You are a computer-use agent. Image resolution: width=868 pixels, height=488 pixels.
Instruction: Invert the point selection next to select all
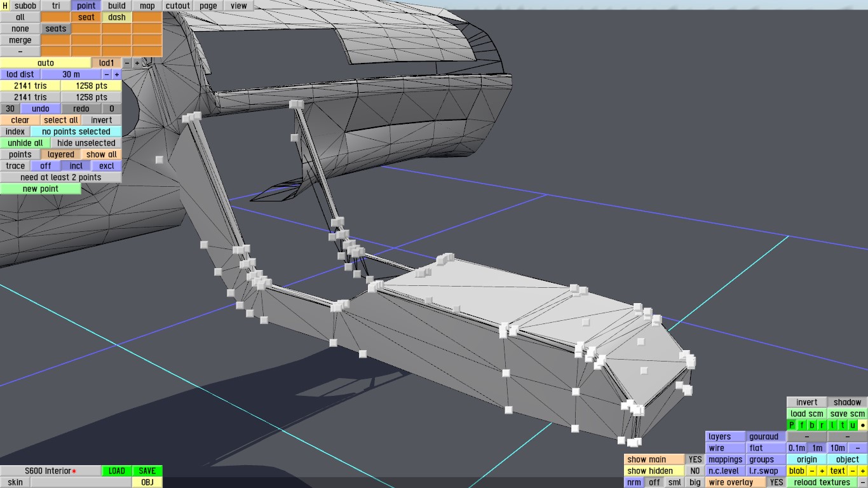coord(102,120)
